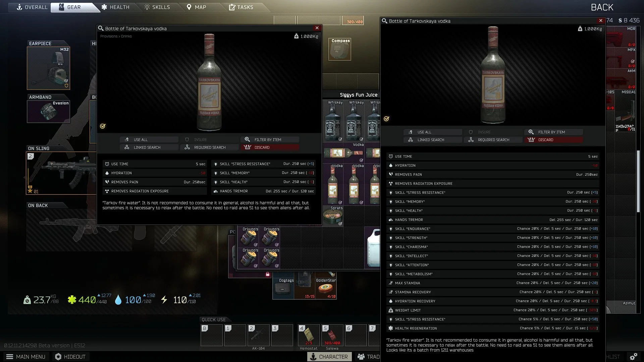
Task: Switch to the Health tab
Action: coord(115,7)
